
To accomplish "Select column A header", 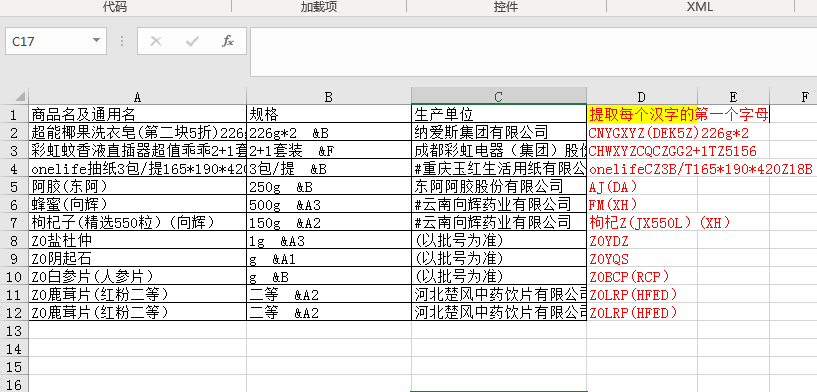I will (138, 96).
